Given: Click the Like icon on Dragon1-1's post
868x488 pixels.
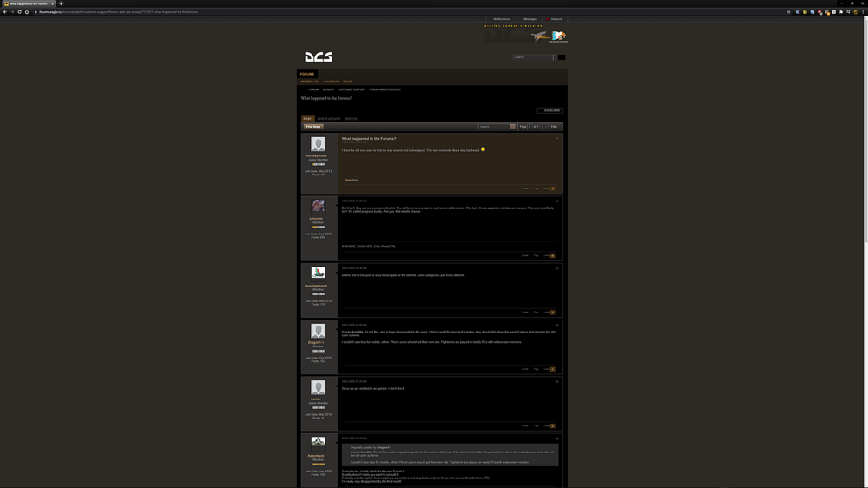Looking at the screenshot, I should 552,369.
